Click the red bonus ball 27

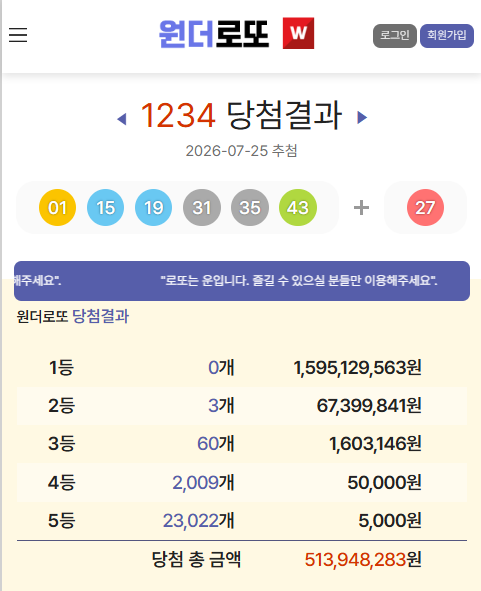pos(425,207)
